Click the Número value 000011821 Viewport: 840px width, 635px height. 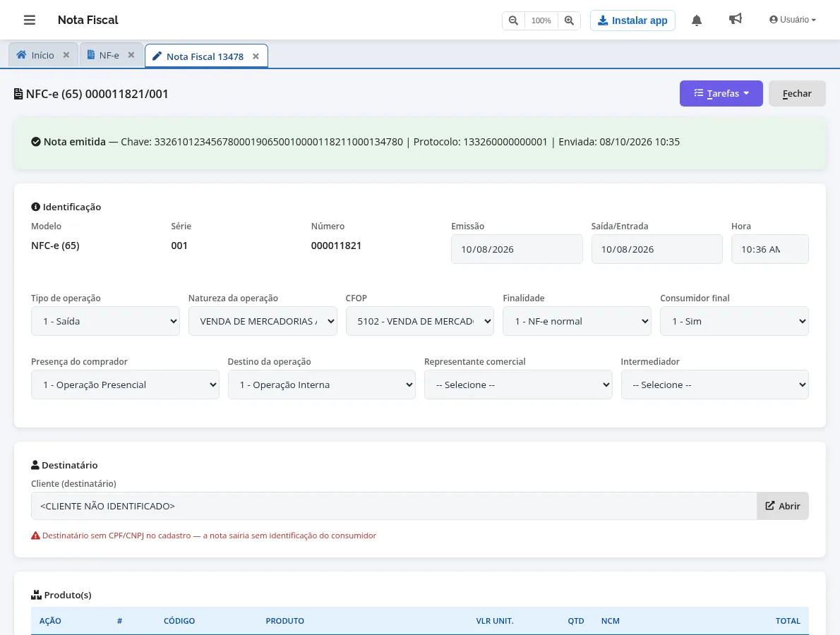click(x=337, y=246)
